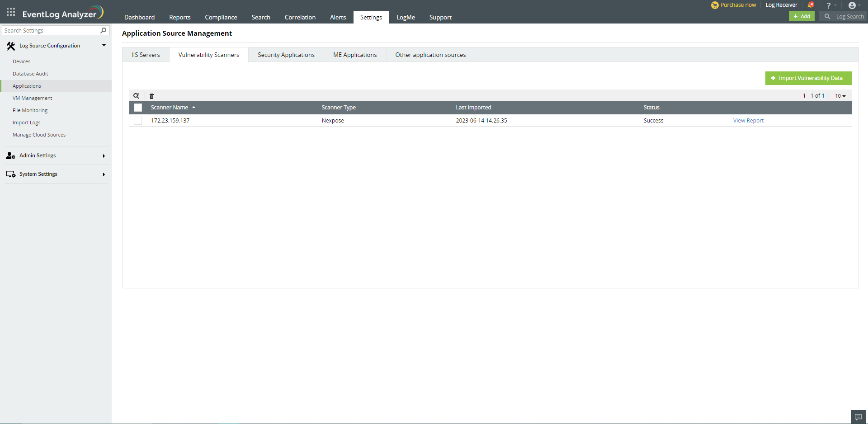Check the checkbox for scanner 172.23.159.137
The width and height of the screenshot is (868, 424).
[x=137, y=120]
